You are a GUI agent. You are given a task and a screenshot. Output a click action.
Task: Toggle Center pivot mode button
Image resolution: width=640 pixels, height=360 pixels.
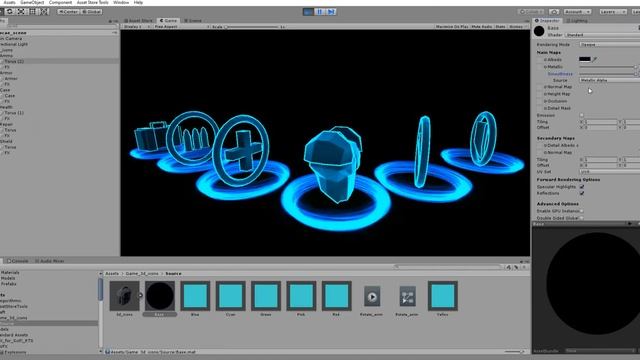point(68,12)
